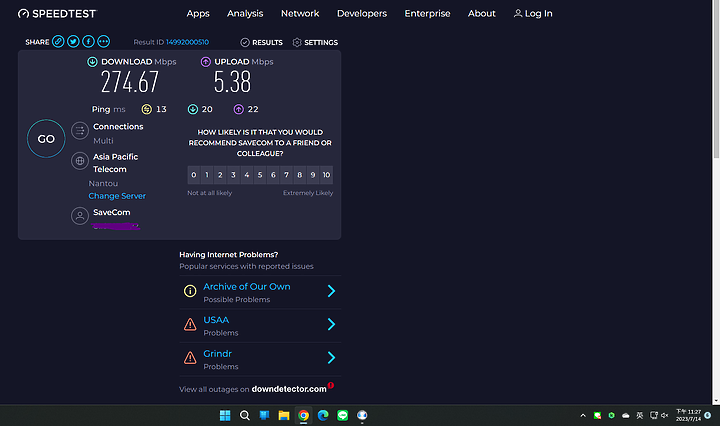This screenshot has width=720, height=426.
Task: Share the result on Facebook
Action: pos(88,41)
